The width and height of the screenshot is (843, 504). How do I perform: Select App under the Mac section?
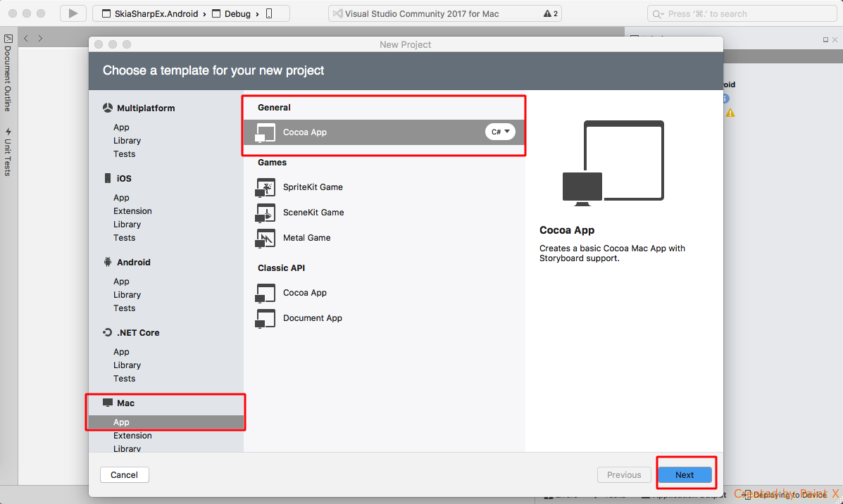[x=166, y=422]
